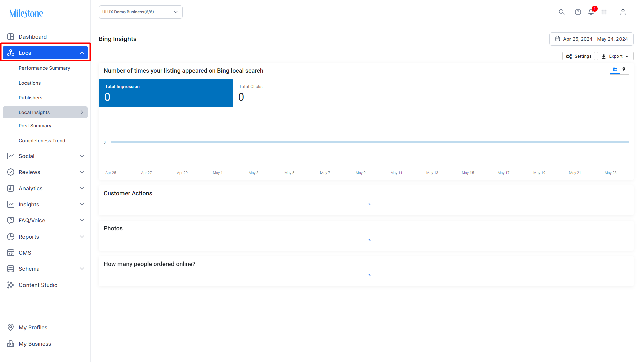The image size is (644, 362).
Task: Click the Customer Actions section title
Action: pyautogui.click(x=128, y=193)
